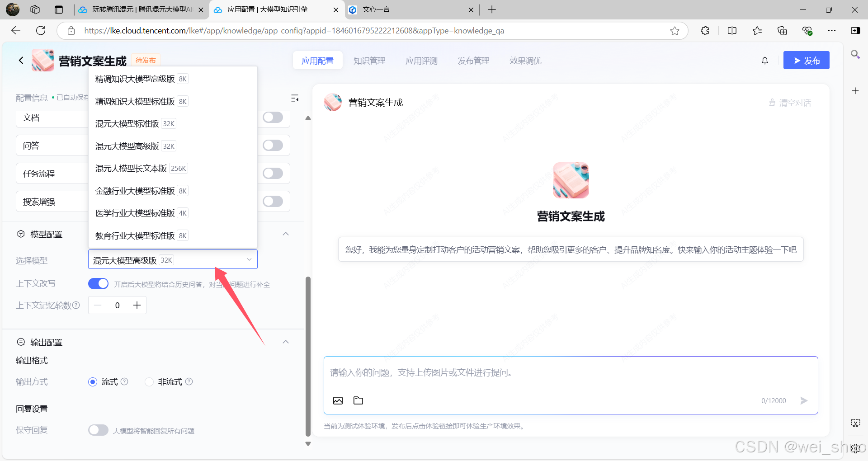Toggle the 任务流程 switch

[x=273, y=174]
